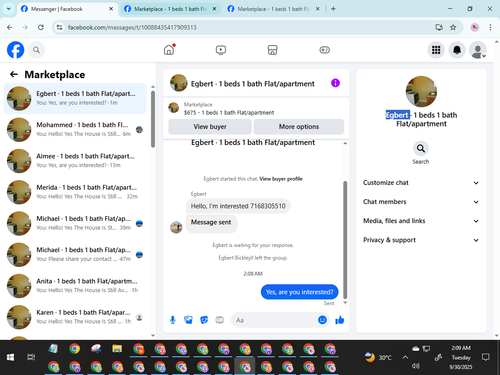Open the Home feed icon
This screenshot has width=500, height=375.
[169, 50]
